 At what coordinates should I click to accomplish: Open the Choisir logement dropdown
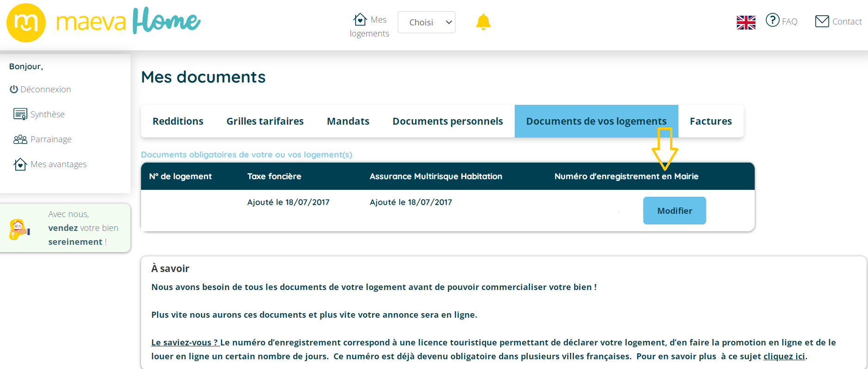coord(426,22)
